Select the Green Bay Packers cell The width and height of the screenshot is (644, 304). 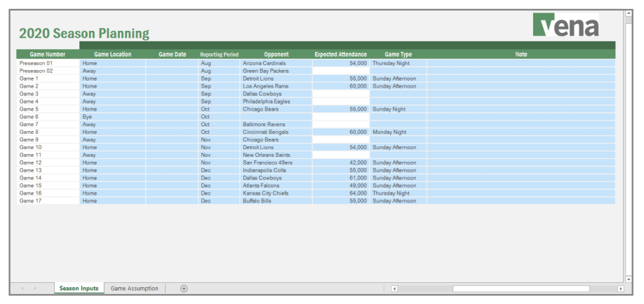(276, 71)
